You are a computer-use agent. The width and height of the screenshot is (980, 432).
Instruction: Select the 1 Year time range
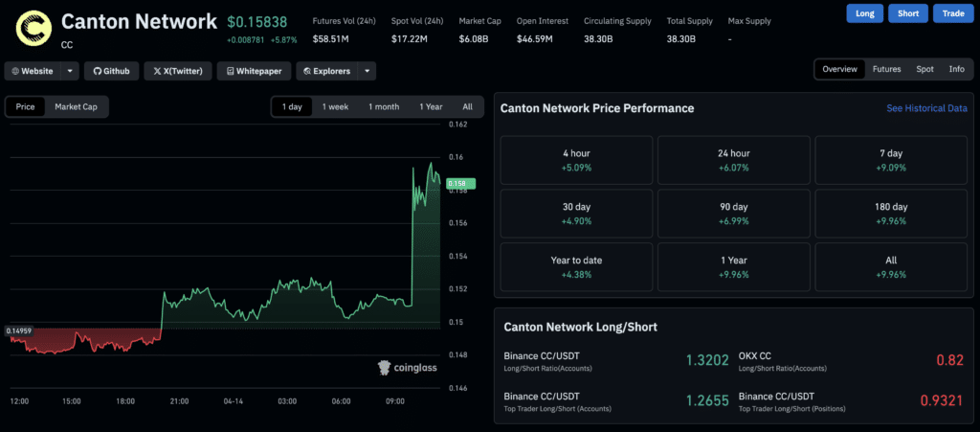pos(431,106)
